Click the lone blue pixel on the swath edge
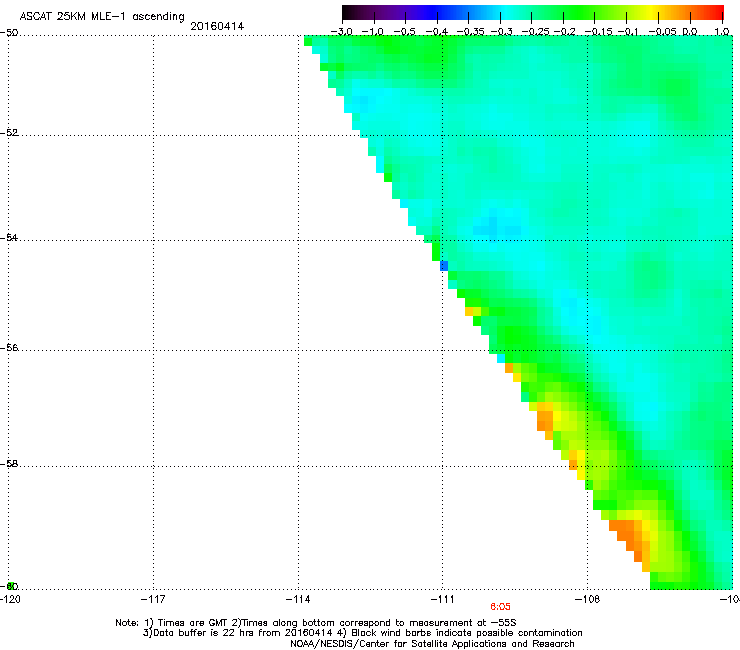The image size is (740, 650). (x=444, y=266)
